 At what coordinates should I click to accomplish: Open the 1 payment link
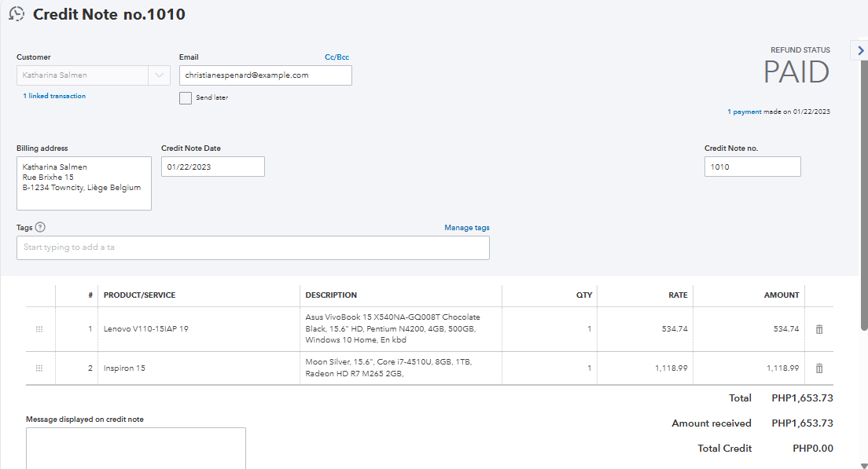pos(744,112)
